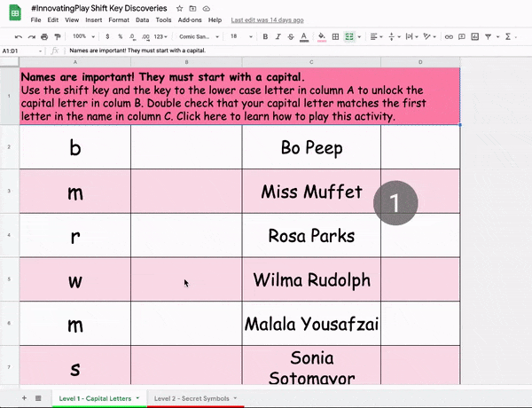Image resolution: width=532 pixels, height=408 pixels.
Task: Open the all sheets list icon
Action: coord(38,398)
